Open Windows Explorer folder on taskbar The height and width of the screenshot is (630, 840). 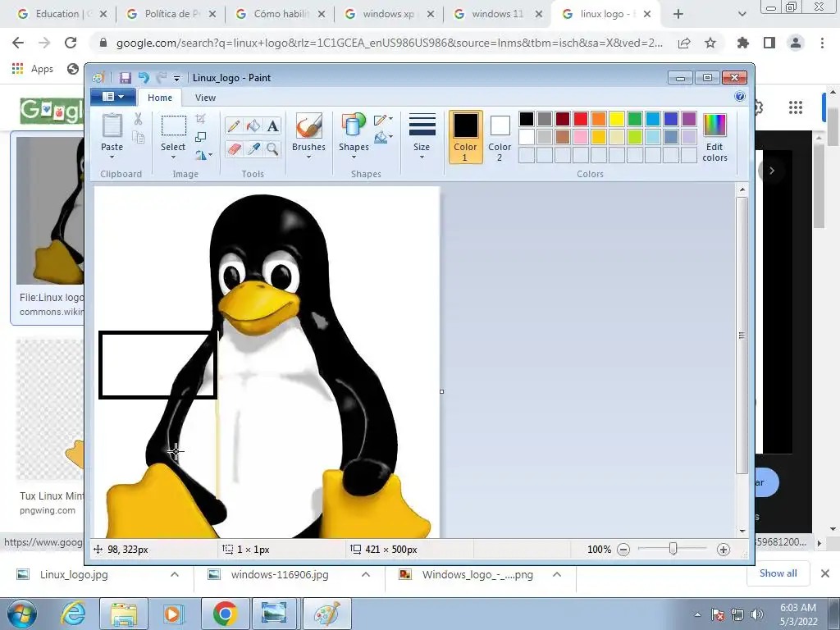point(125,614)
